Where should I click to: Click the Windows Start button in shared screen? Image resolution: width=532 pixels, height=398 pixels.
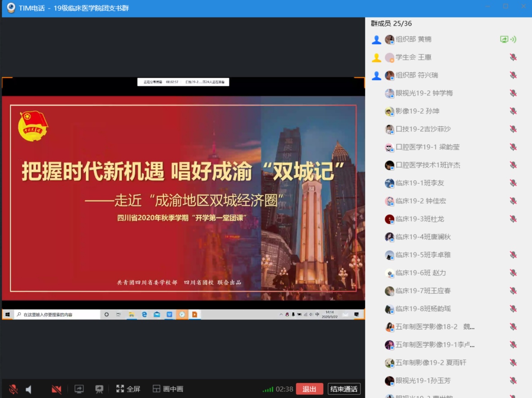(8, 314)
